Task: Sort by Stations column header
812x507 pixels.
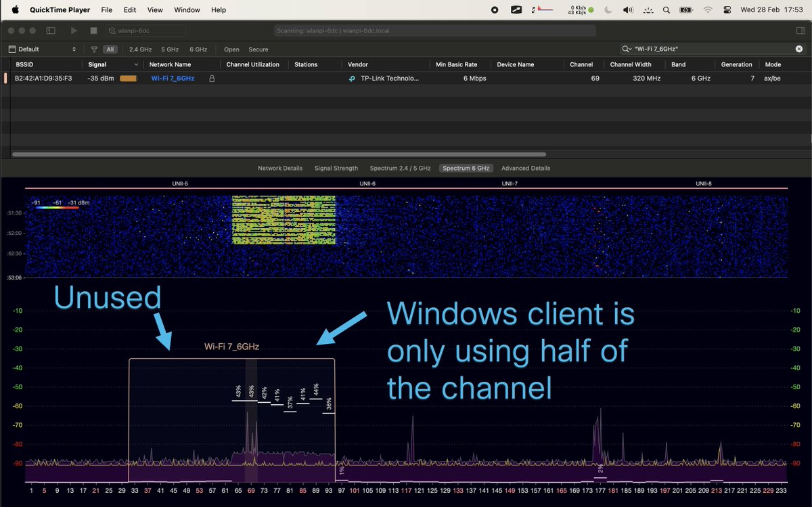Action: tap(307, 64)
